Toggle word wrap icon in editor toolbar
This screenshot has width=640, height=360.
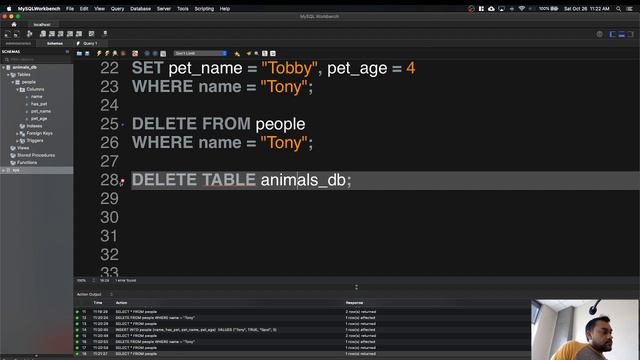[273, 53]
